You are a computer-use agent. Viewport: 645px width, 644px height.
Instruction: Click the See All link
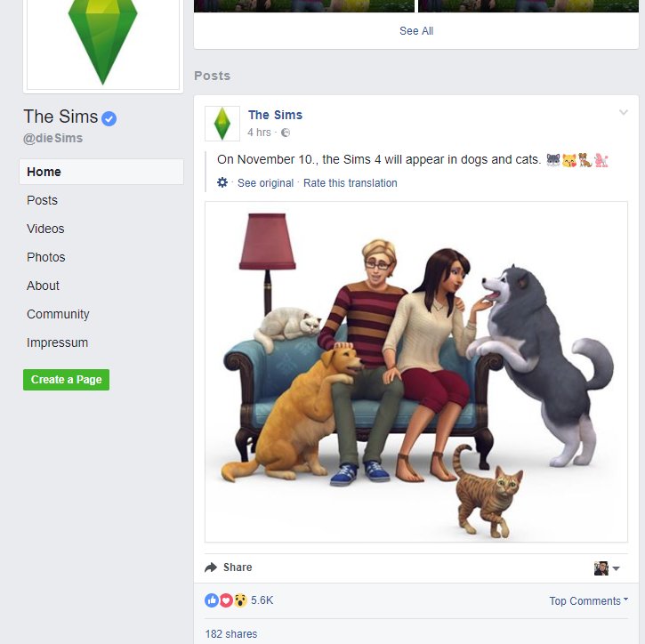click(x=416, y=31)
